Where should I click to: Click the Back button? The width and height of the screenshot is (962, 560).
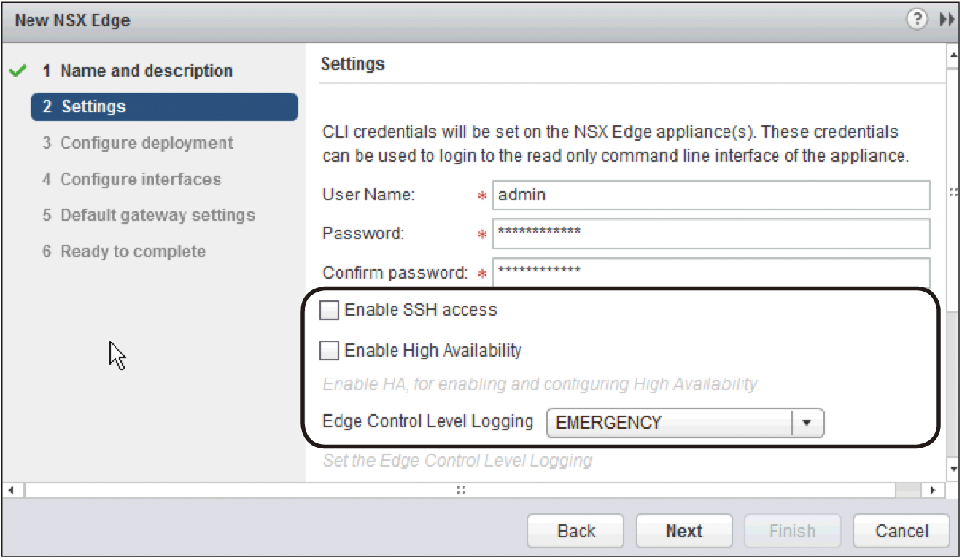576,531
